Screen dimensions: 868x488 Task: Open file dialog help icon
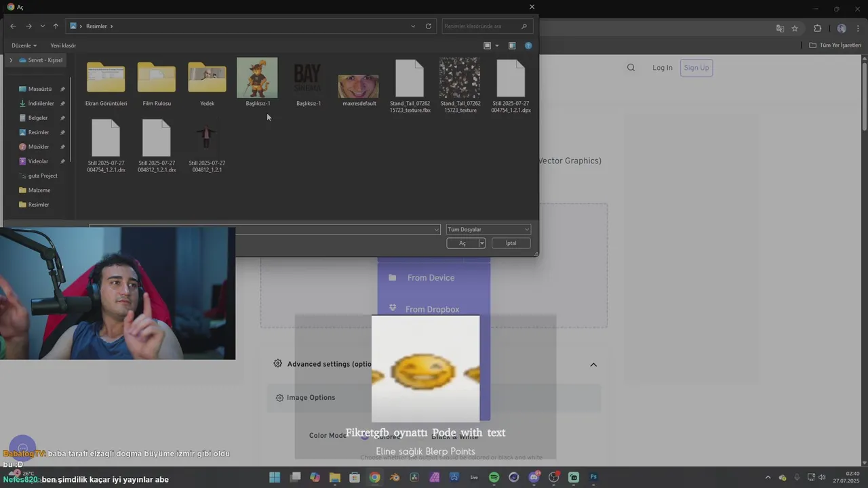[528, 45]
